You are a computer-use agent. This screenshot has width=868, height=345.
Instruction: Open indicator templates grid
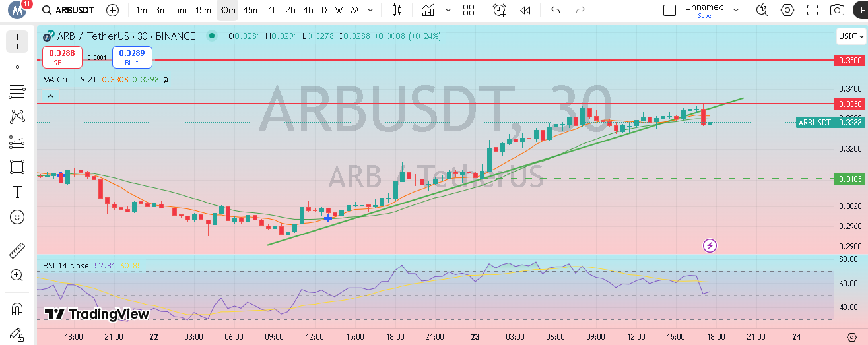[469, 10]
